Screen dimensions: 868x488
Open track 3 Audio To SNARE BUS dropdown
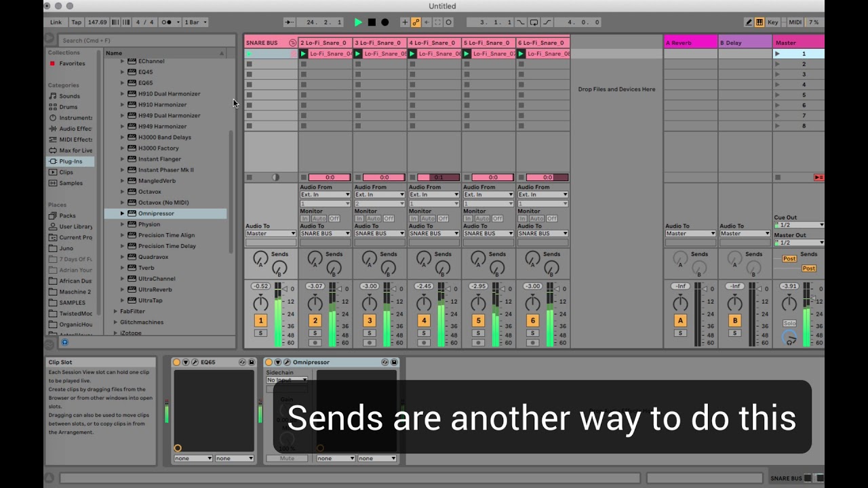click(380, 233)
